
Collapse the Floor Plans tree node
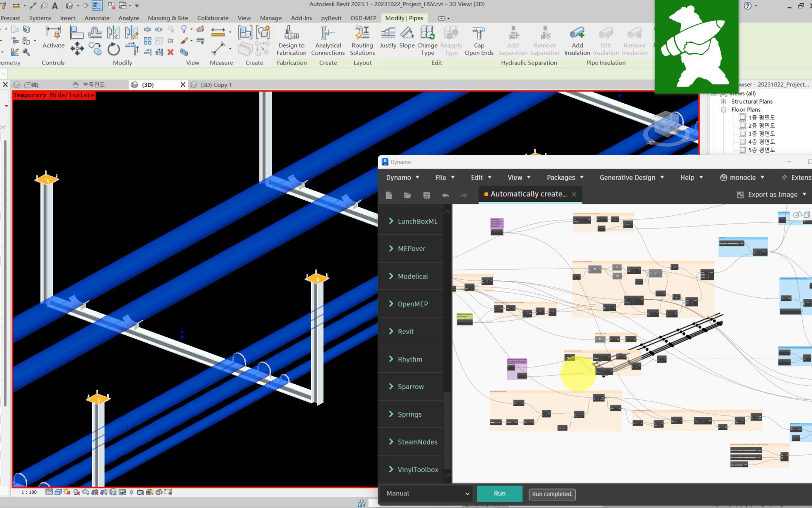tap(724, 110)
